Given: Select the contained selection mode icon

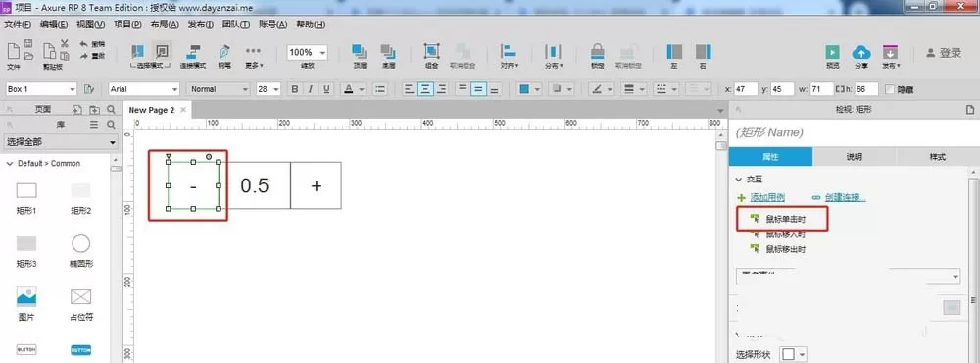Looking at the screenshot, I should tap(162, 51).
